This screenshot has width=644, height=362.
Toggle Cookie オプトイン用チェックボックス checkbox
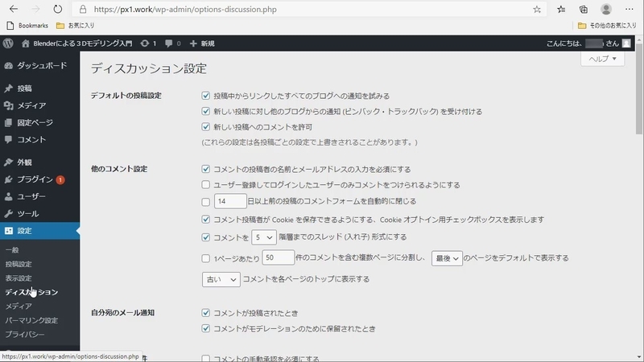pos(206,220)
